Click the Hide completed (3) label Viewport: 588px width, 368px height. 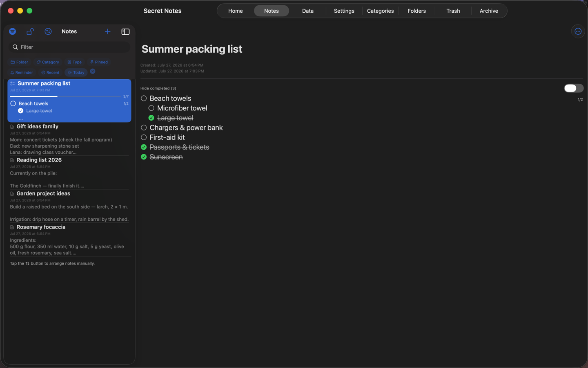coord(158,88)
